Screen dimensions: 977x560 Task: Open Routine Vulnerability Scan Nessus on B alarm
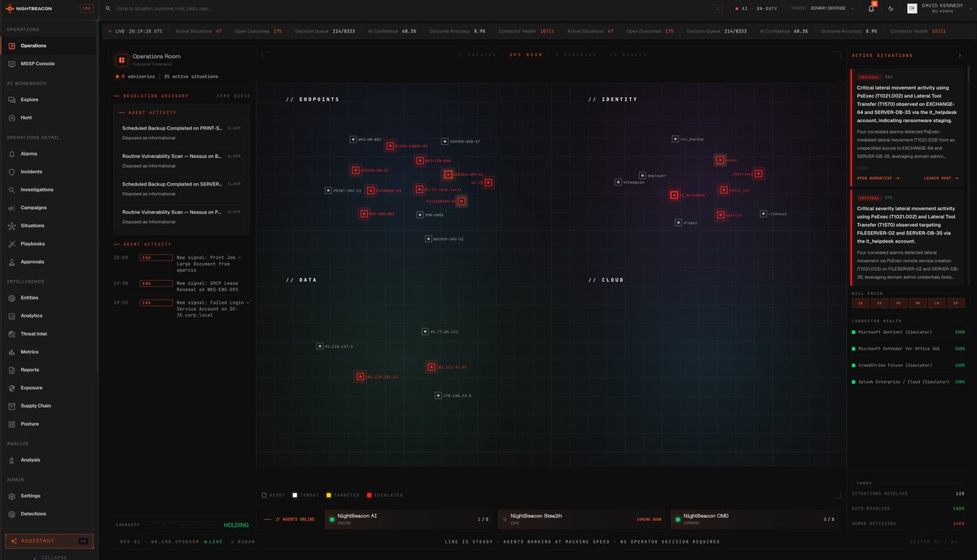[182, 160]
